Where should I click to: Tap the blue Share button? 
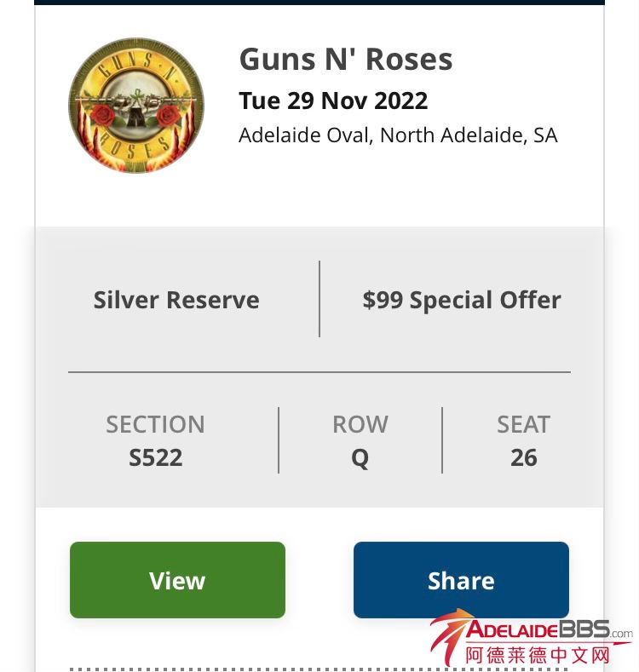click(461, 580)
